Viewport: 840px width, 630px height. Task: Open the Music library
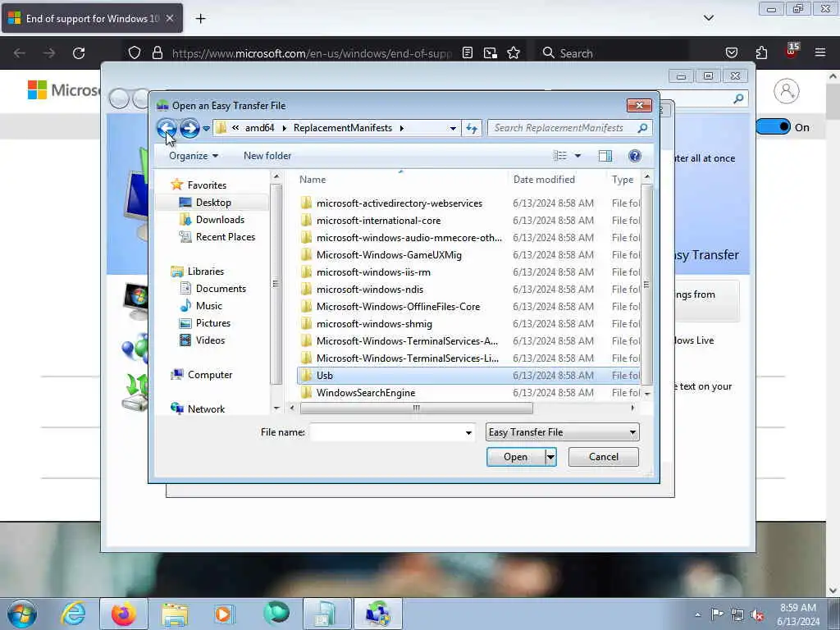tap(208, 306)
